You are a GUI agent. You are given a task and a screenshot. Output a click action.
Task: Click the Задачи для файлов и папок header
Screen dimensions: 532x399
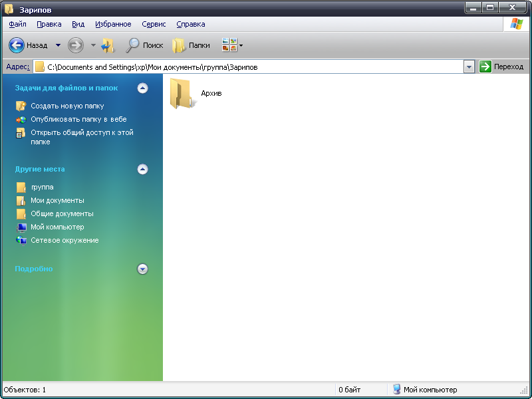(x=66, y=88)
